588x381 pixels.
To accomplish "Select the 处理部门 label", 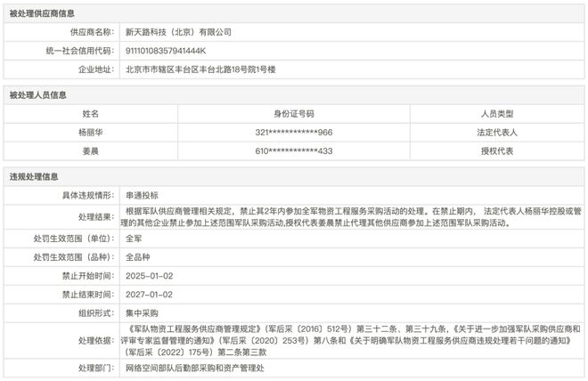I will click(x=96, y=369).
